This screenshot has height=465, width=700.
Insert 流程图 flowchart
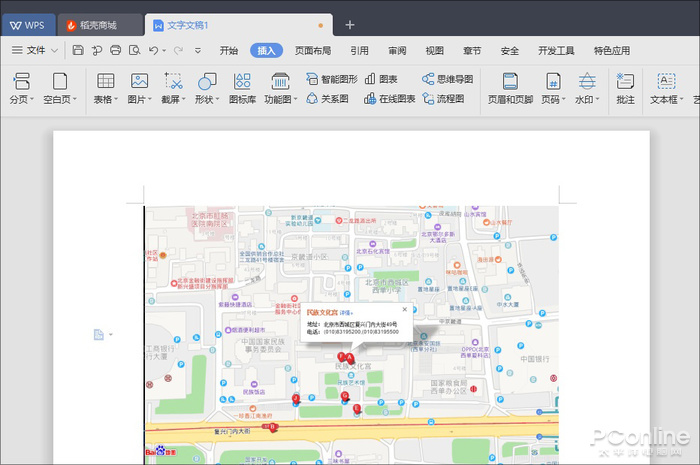coord(443,99)
